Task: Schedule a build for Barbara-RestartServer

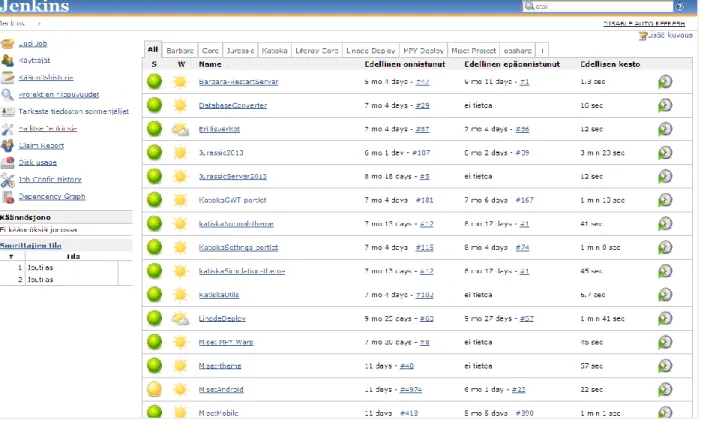Action: pyautogui.click(x=665, y=82)
